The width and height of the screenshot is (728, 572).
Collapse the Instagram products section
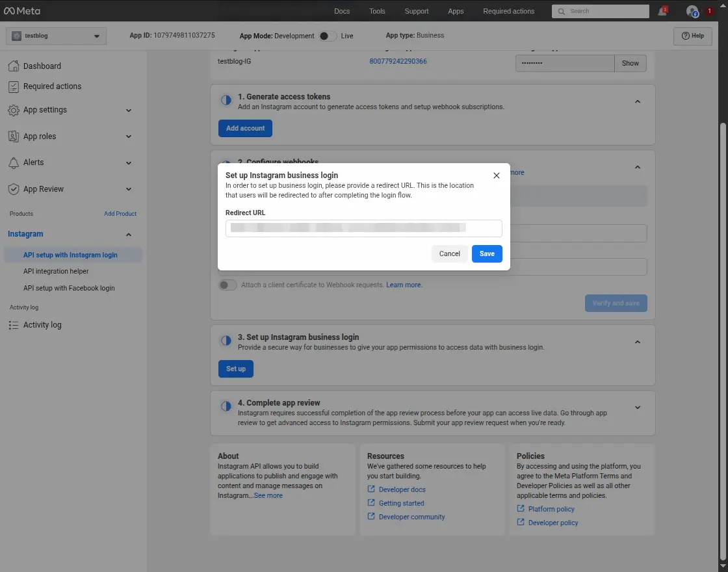(x=128, y=234)
